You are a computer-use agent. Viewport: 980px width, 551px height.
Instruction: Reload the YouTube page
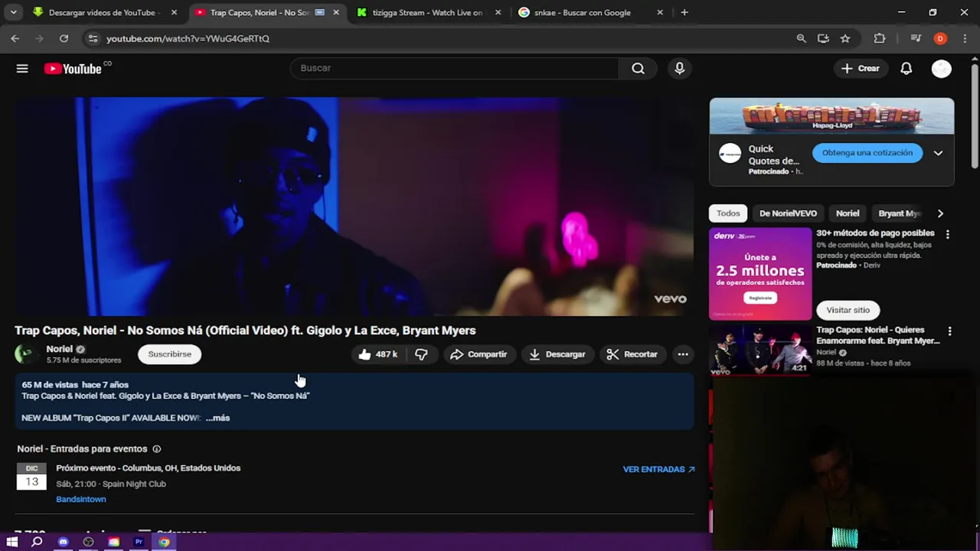pos(64,38)
